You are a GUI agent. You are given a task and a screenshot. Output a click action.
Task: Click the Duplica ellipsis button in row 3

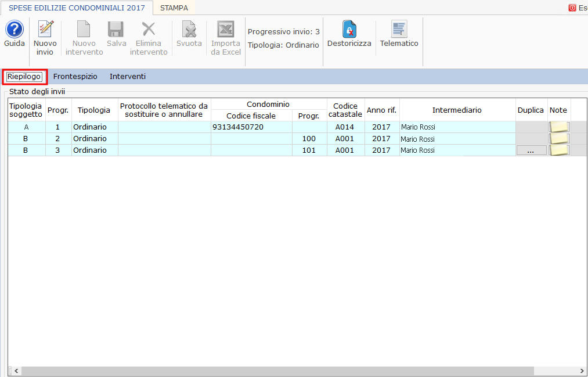(x=531, y=150)
